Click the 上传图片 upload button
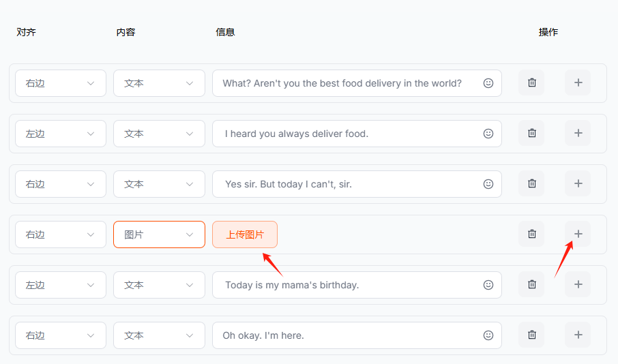The image size is (618, 364). pyautogui.click(x=245, y=234)
